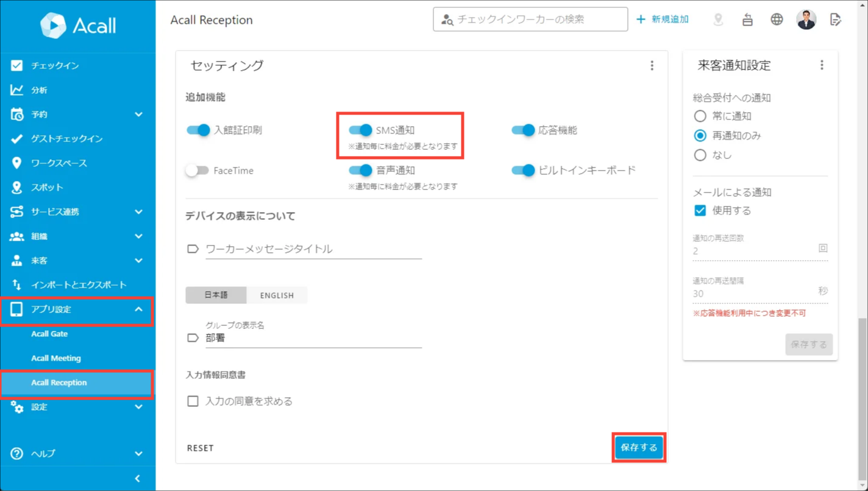Click the location pin icon in the header
This screenshot has width=868, height=491.
click(718, 19)
